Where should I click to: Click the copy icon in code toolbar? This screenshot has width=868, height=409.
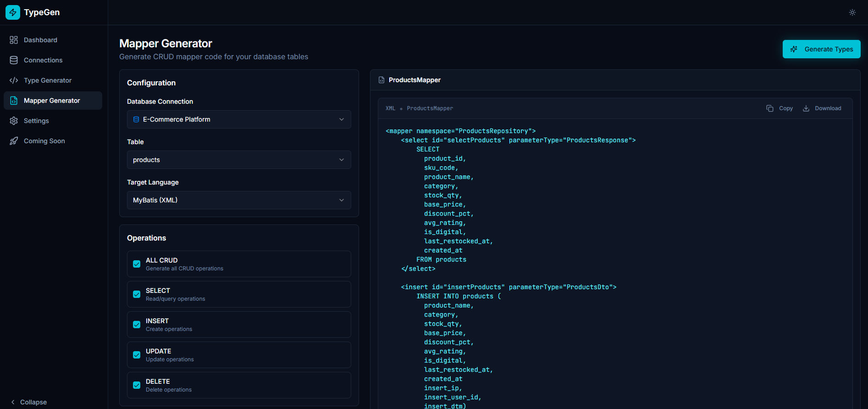click(770, 108)
